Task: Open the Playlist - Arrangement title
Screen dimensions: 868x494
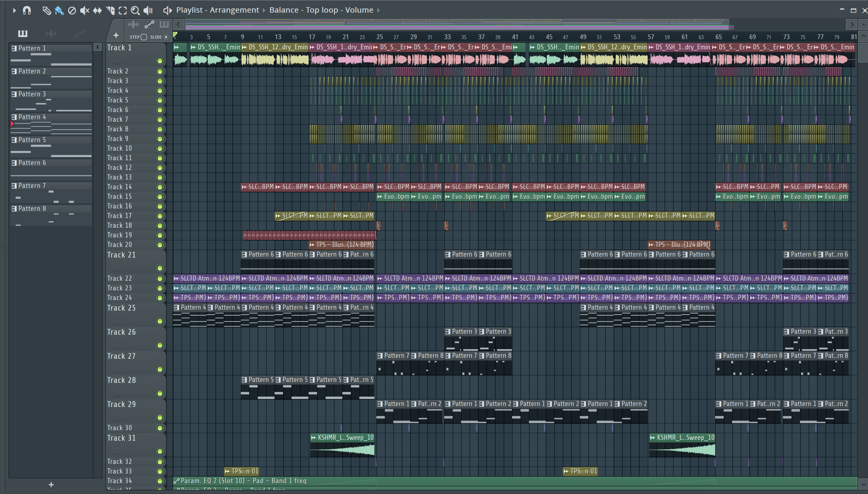Action: click(x=217, y=10)
